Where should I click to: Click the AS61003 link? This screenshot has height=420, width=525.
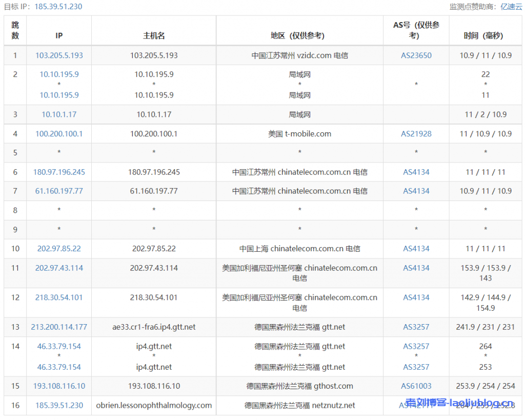(416, 386)
